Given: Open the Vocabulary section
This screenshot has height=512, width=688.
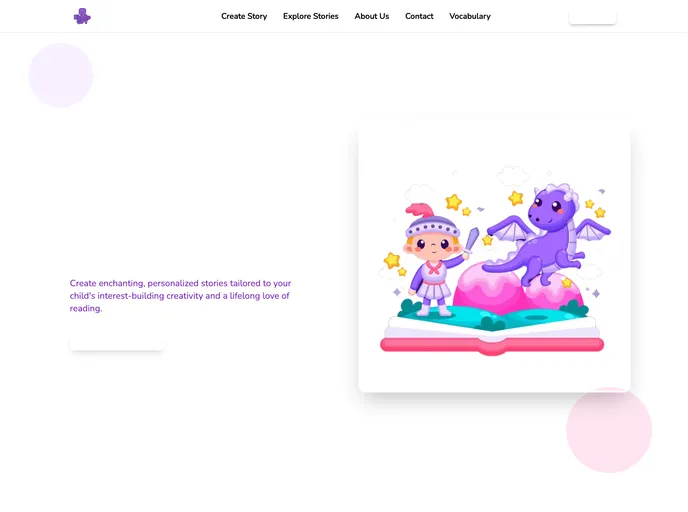Looking at the screenshot, I should (469, 16).
